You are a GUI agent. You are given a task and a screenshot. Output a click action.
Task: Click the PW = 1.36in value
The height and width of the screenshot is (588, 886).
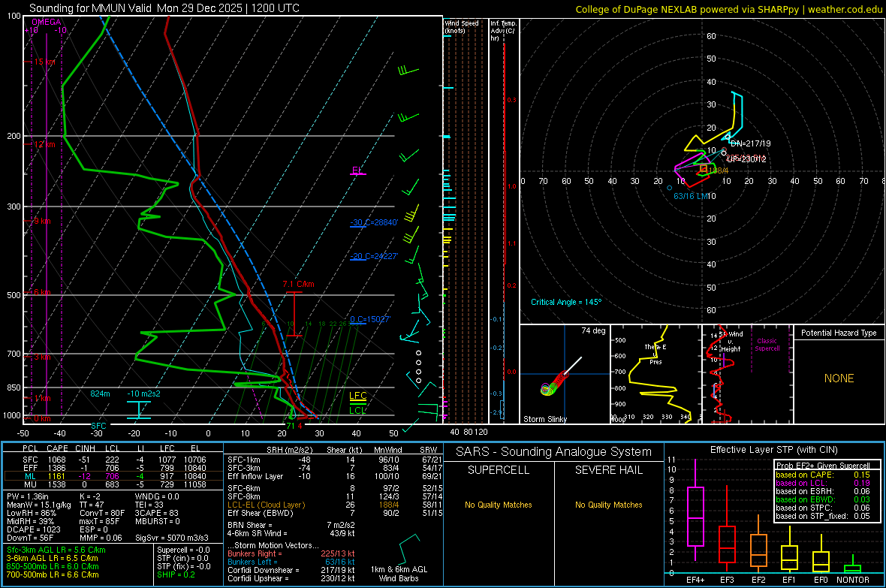coord(28,496)
